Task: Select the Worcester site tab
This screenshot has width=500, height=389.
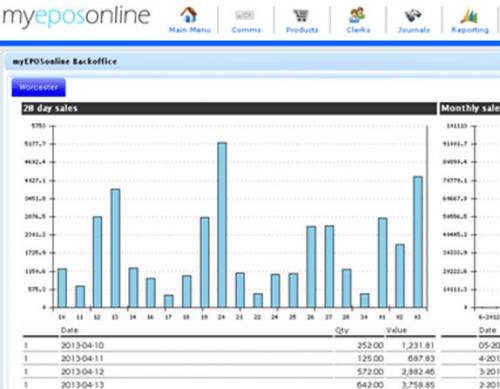Action: [39, 87]
